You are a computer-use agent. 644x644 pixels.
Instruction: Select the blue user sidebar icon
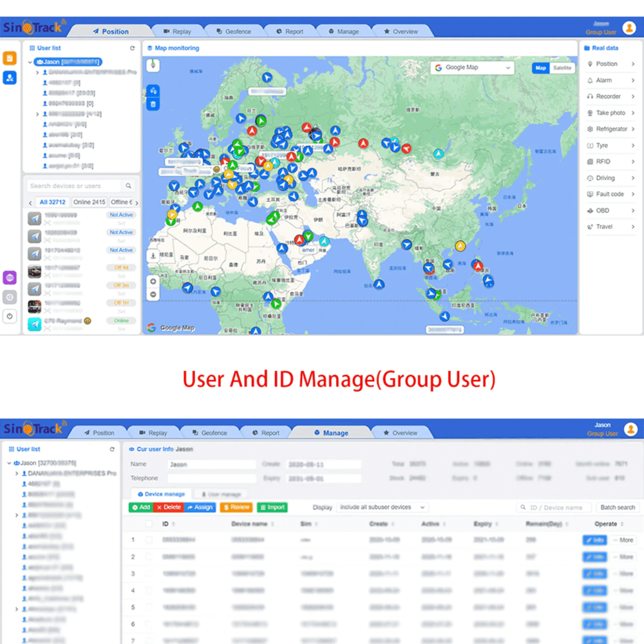coord(10,78)
